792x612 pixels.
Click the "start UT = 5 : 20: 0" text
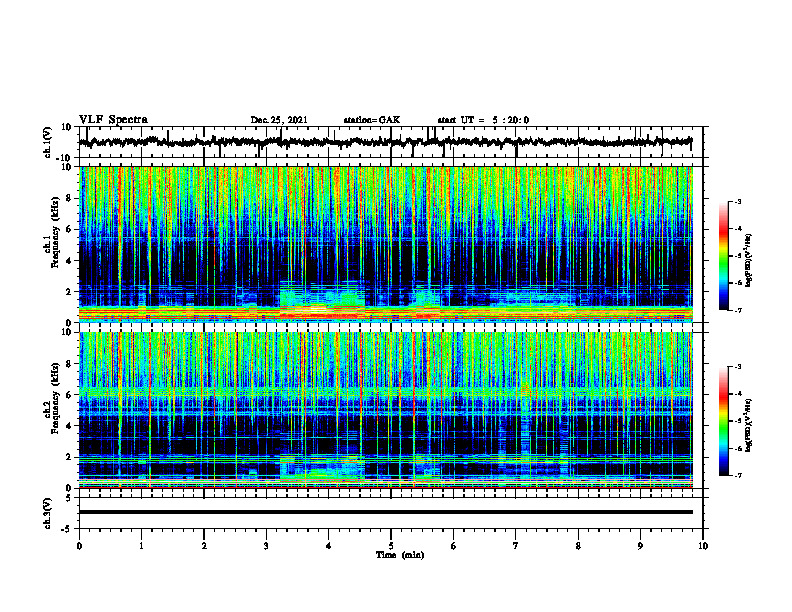[x=483, y=120]
